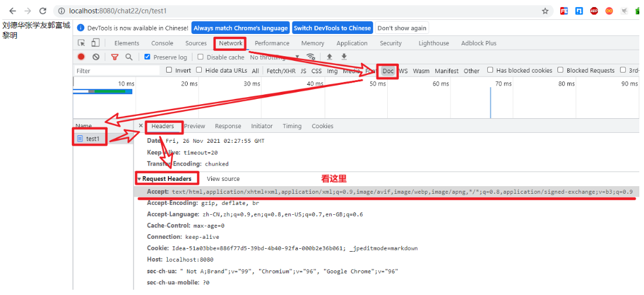The width and height of the screenshot is (644, 295).
Task: Click the inspect element picker icon
Action: click(x=82, y=43)
